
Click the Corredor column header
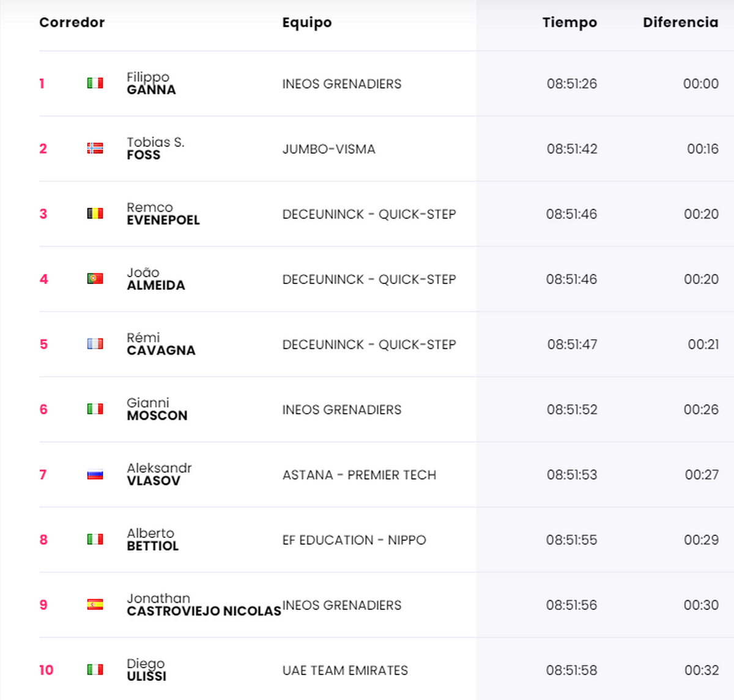[72, 23]
